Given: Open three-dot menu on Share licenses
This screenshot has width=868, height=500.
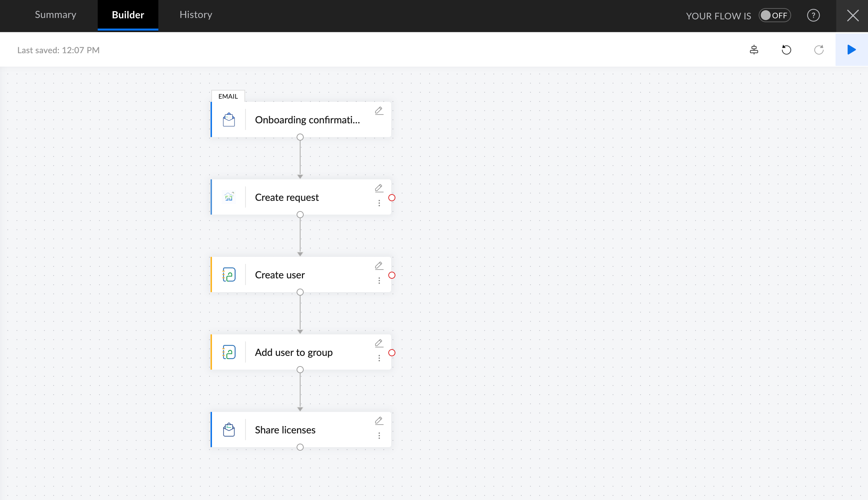Looking at the screenshot, I should 379,436.
